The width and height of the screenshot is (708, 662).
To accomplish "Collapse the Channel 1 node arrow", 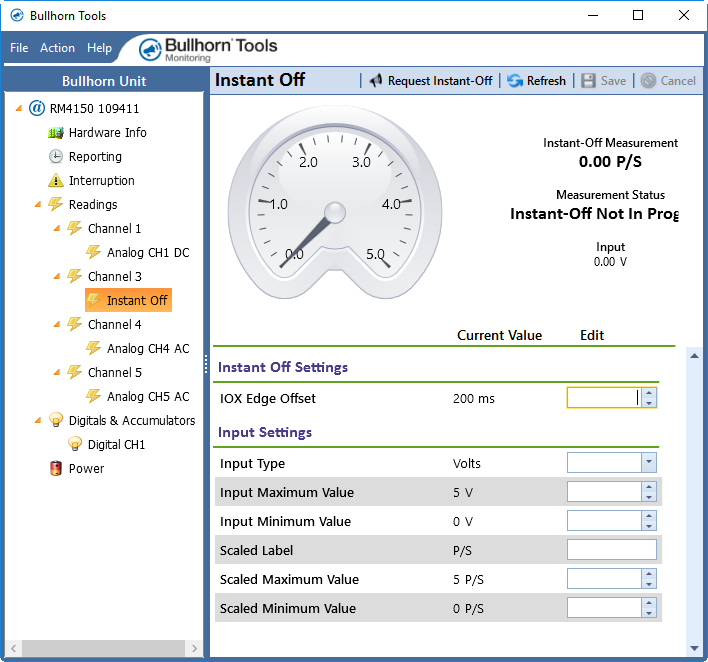I will coord(57,228).
